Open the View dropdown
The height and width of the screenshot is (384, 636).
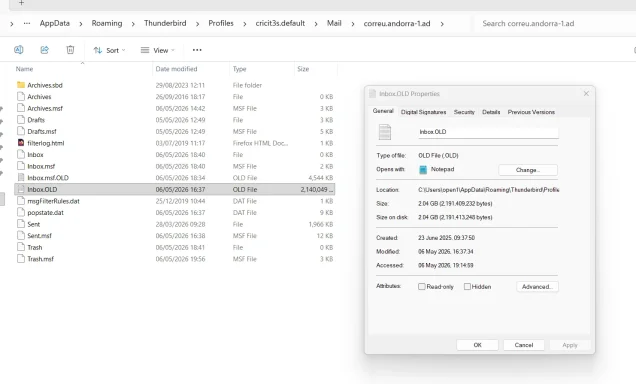click(158, 50)
